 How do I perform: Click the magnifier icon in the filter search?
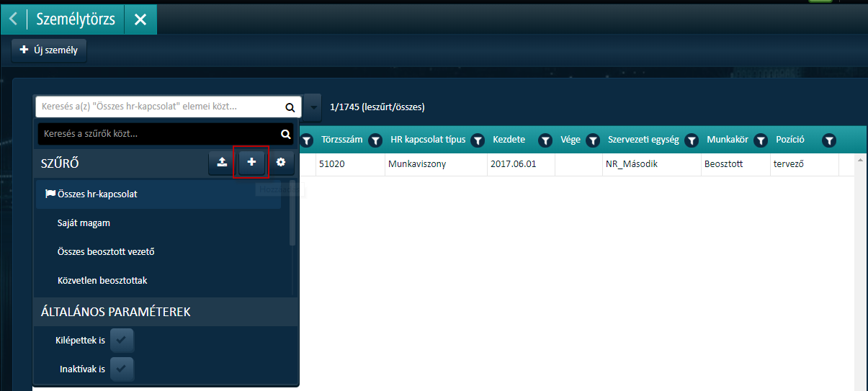[x=286, y=134]
